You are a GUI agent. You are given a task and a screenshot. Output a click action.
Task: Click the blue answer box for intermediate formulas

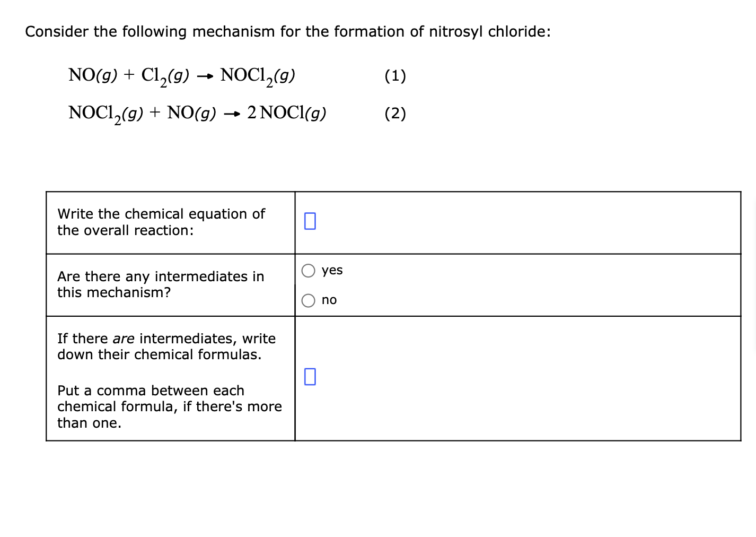pos(310,377)
